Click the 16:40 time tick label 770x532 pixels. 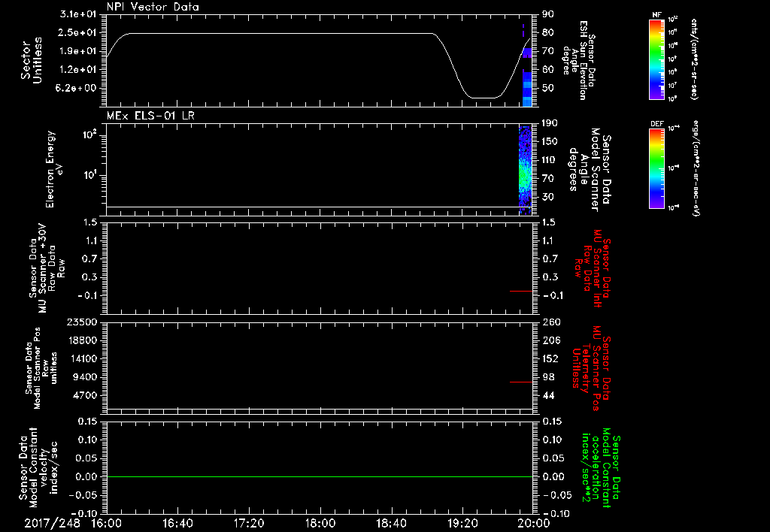(177, 523)
